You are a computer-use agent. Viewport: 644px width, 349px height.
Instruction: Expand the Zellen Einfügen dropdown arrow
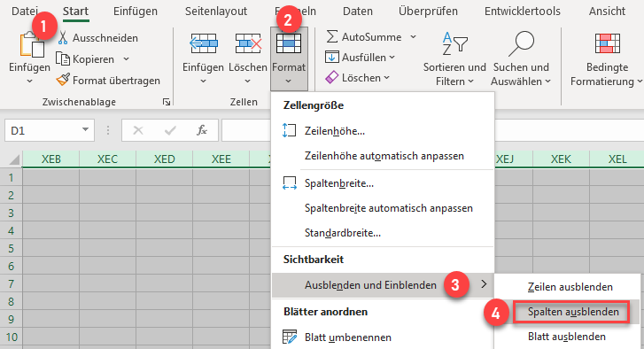tap(204, 81)
